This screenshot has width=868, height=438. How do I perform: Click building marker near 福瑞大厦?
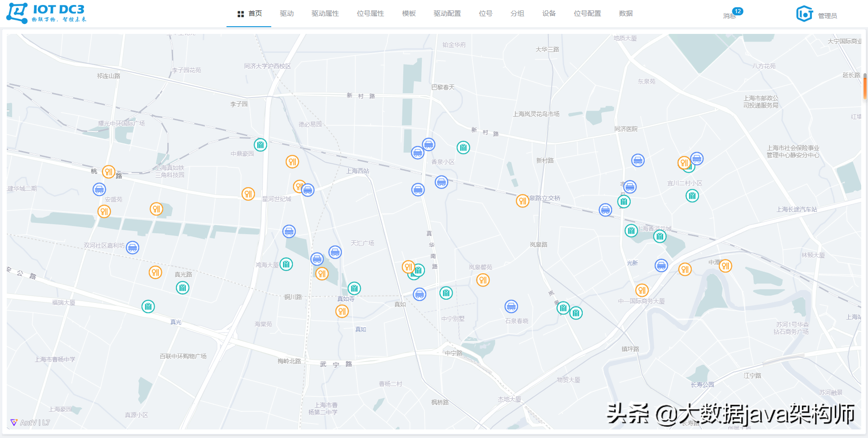click(148, 306)
